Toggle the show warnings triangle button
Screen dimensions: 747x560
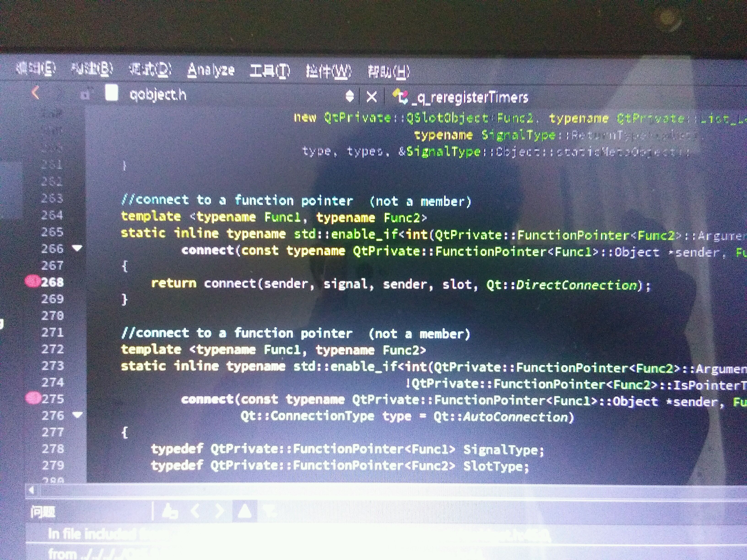coord(244,511)
